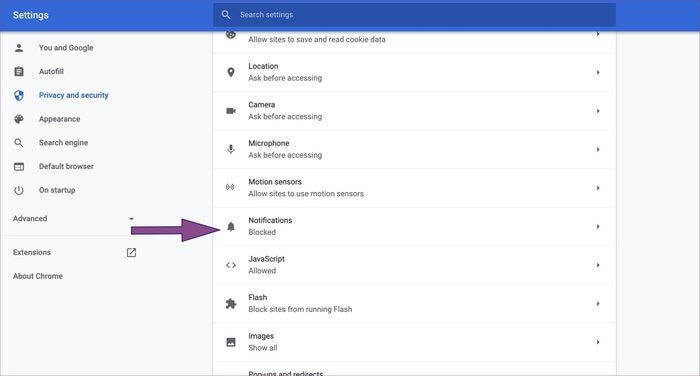700x376 pixels.
Task: Open Notifications settings via its arrow
Action: 598,226
